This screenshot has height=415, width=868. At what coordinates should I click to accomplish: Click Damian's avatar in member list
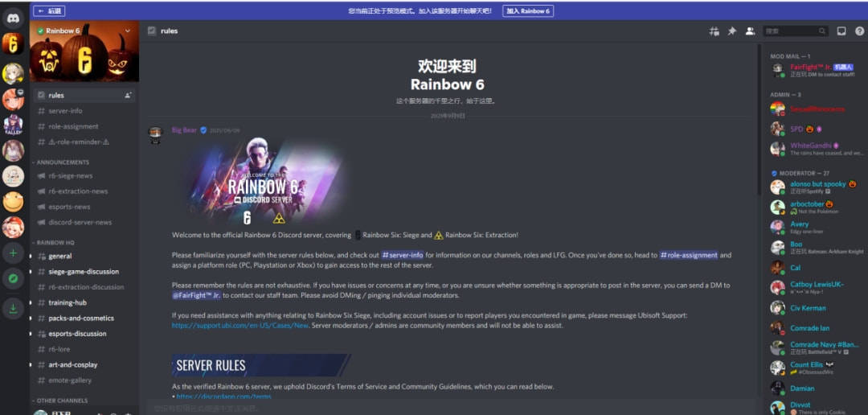777,388
